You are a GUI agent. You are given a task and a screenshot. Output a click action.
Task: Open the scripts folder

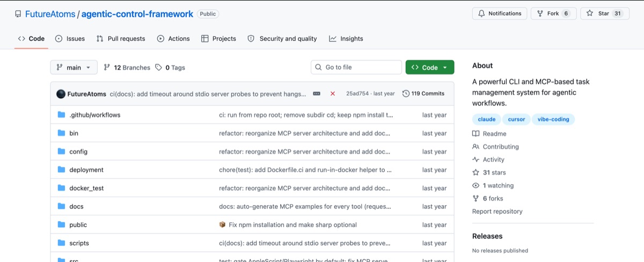(x=79, y=243)
